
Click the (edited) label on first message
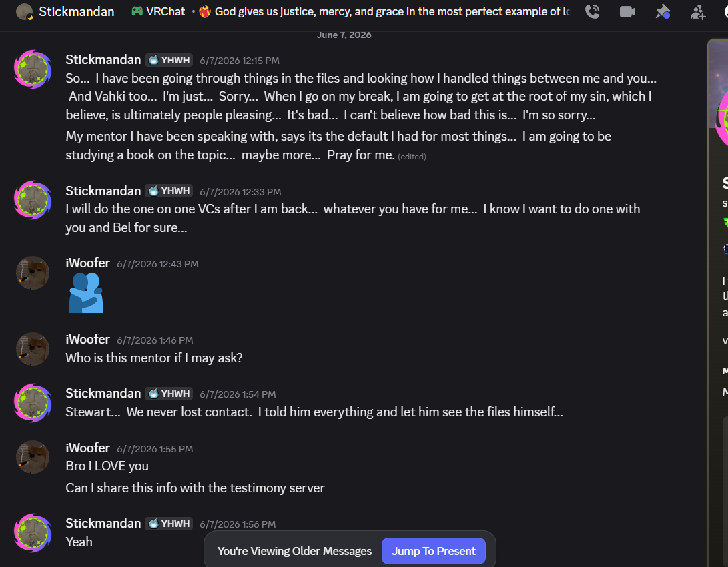412,157
